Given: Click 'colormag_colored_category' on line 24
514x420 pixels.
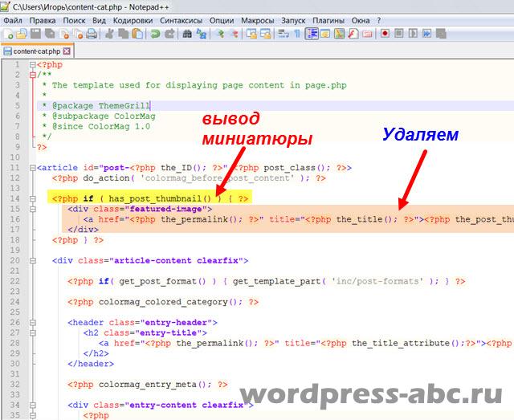Looking at the screenshot, I should tap(163, 302).
